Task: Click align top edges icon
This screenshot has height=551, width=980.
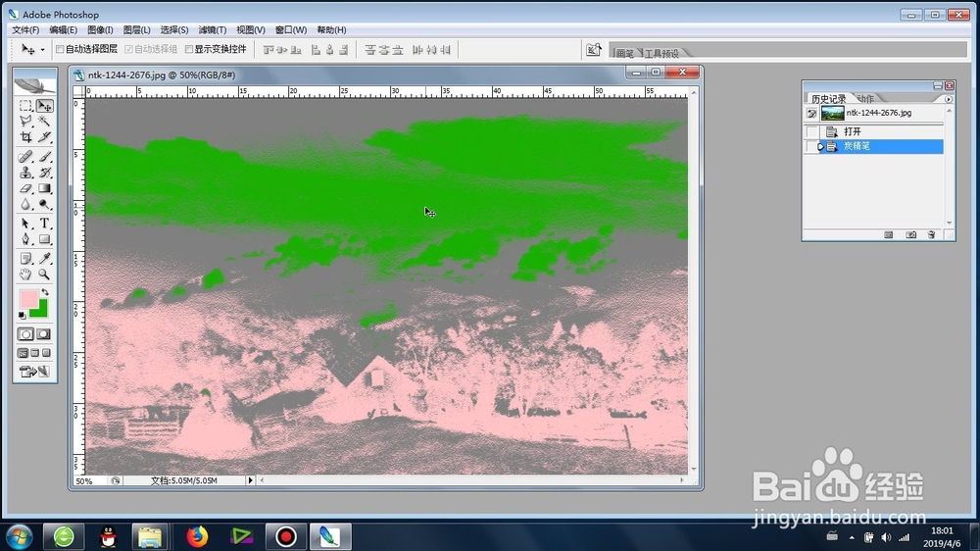Action: click(269, 49)
